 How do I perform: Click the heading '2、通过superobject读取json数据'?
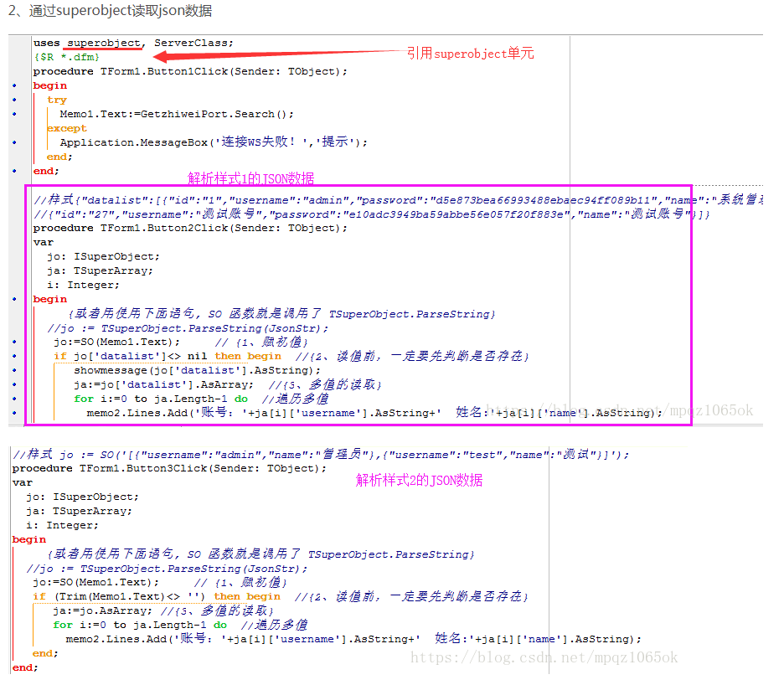click(110, 11)
